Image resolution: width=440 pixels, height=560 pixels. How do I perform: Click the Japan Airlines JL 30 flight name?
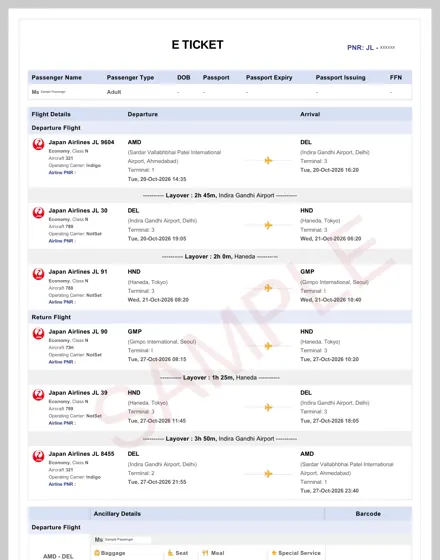click(x=78, y=210)
